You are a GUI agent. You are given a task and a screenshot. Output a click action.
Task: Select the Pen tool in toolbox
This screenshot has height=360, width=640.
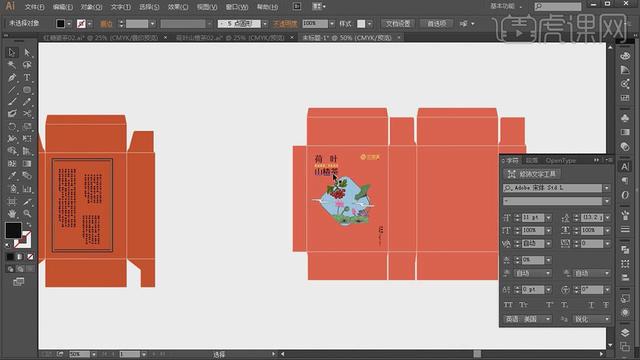12,77
